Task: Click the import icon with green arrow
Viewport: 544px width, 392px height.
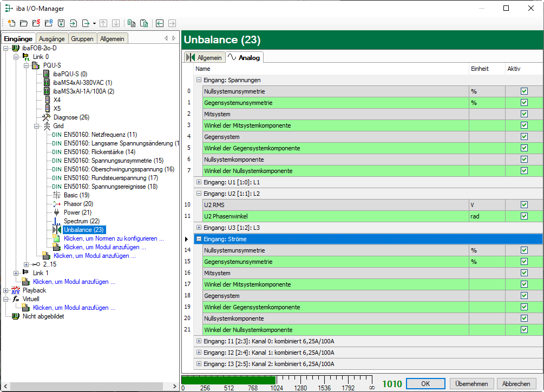Action: tap(74, 23)
